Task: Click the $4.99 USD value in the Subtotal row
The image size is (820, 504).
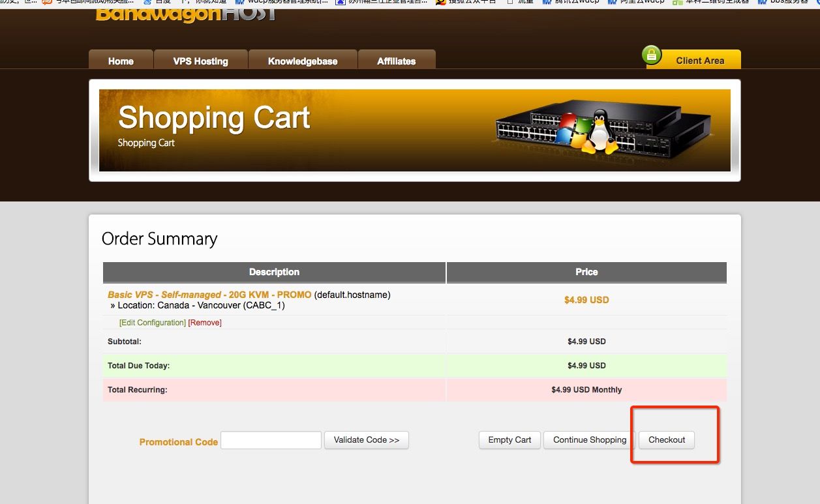Action: tap(586, 342)
